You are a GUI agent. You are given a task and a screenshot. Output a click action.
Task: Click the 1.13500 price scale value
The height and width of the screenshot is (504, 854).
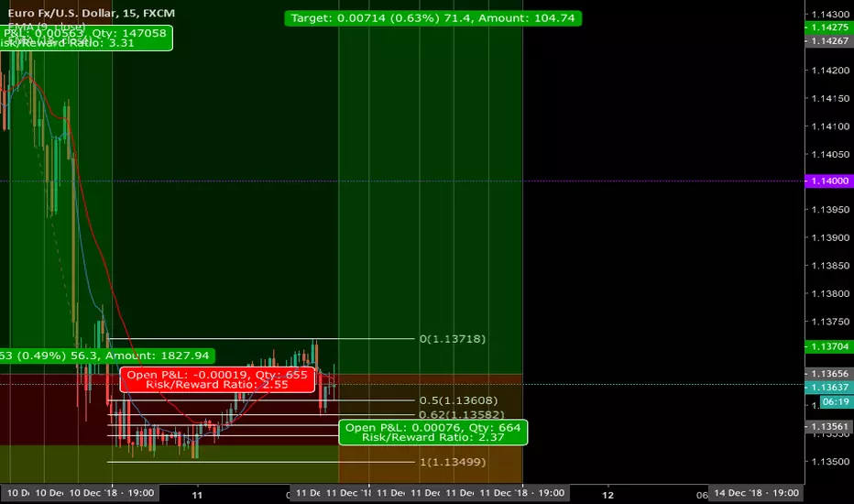[830, 462]
